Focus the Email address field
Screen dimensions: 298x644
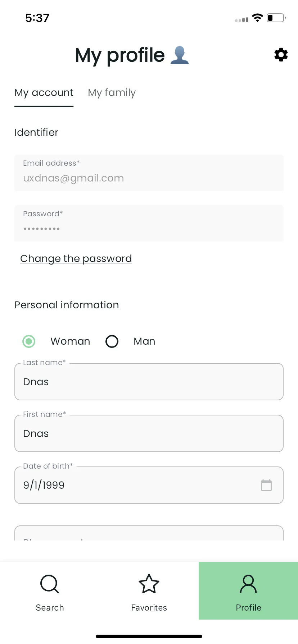tap(149, 173)
